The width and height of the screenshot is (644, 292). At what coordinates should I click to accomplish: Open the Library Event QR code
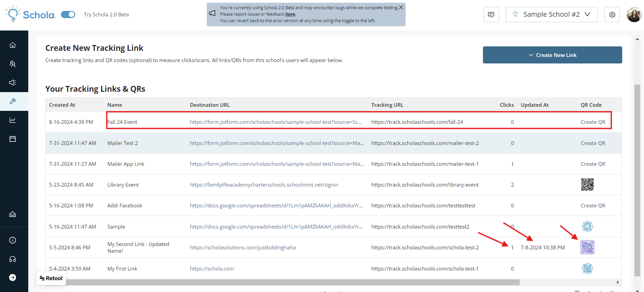click(587, 185)
